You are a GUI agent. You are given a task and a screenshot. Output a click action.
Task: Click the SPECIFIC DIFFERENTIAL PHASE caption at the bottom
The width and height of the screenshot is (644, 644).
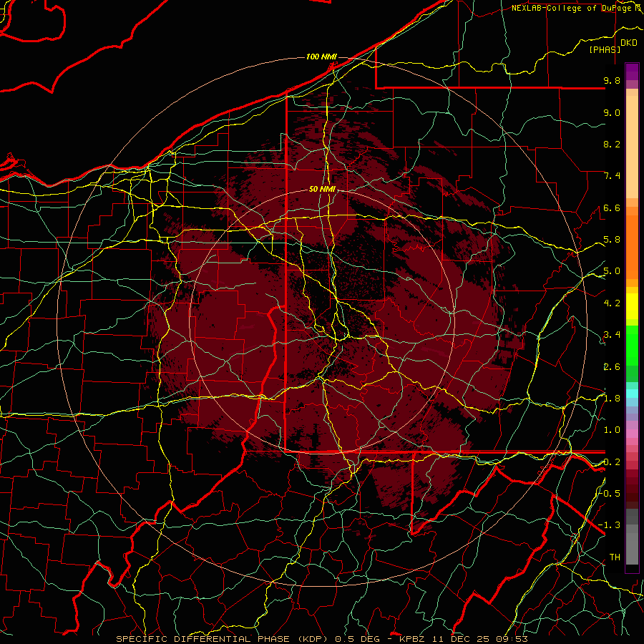coord(322,639)
